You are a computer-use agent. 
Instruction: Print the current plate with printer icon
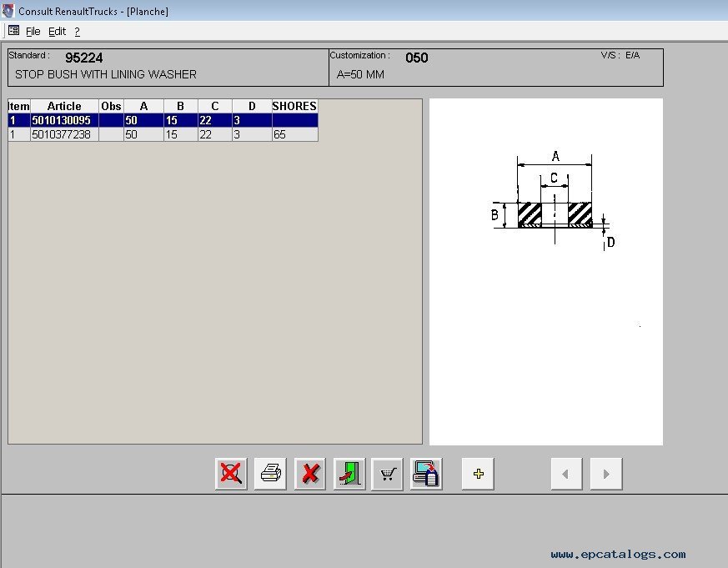point(270,474)
